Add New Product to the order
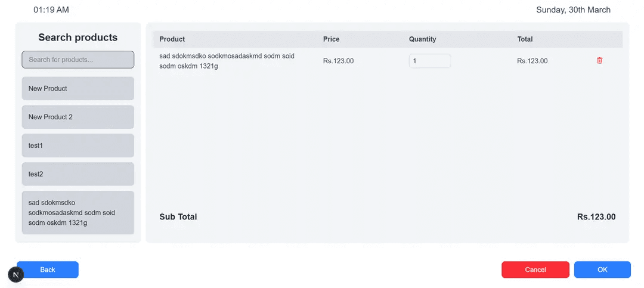Image resolution: width=644 pixels, height=288 pixels. tap(78, 88)
